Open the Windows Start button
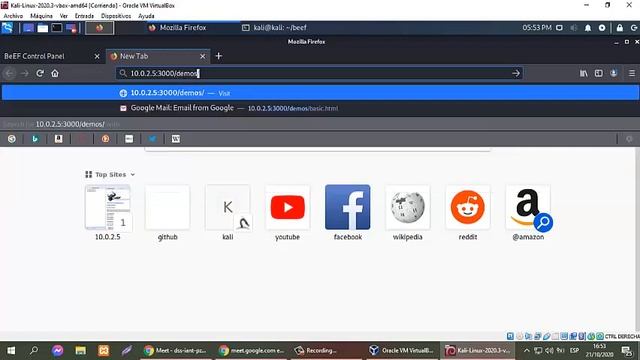This screenshot has height=360, width=640. [11, 351]
